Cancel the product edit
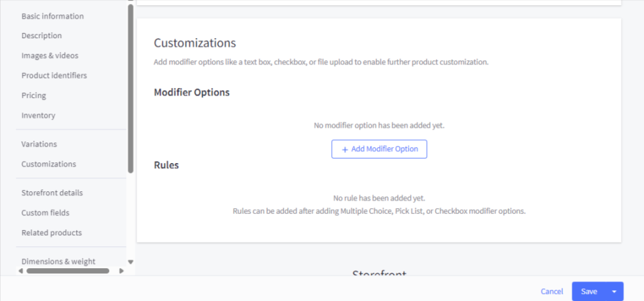This screenshot has height=301, width=644. pos(551,292)
